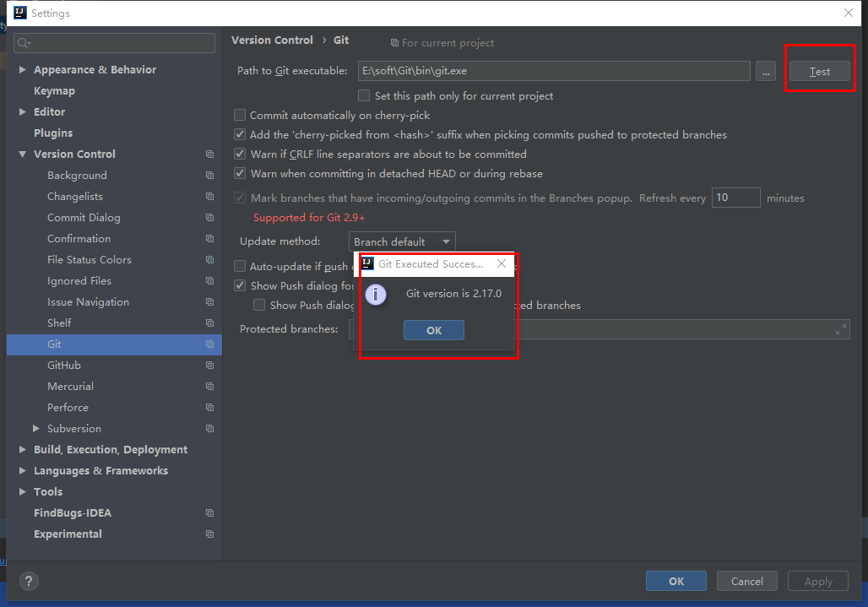Image resolution: width=868 pixels, height=607 pixels.
Task: Click the per-project icon beside Version Control
Action: 209,154
